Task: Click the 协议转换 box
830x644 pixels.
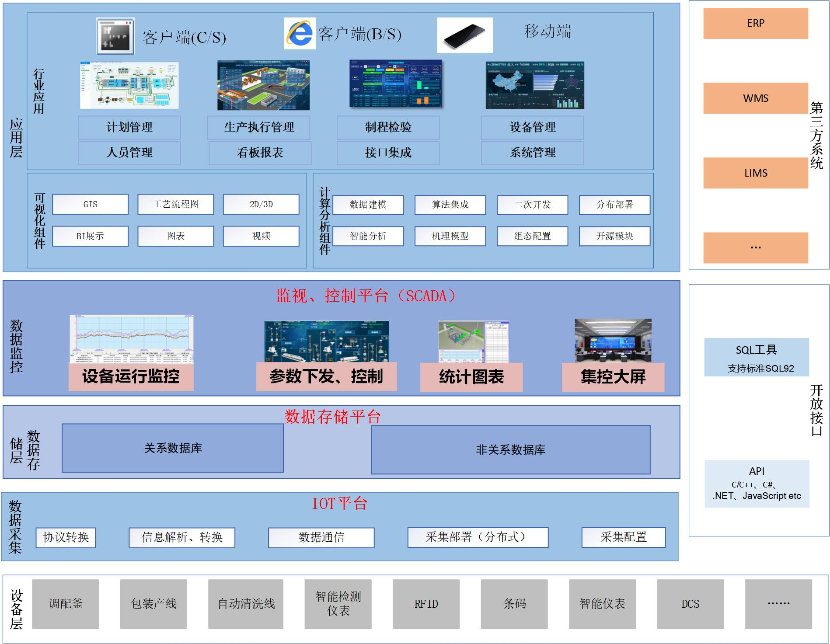Action: click(66, 537)
